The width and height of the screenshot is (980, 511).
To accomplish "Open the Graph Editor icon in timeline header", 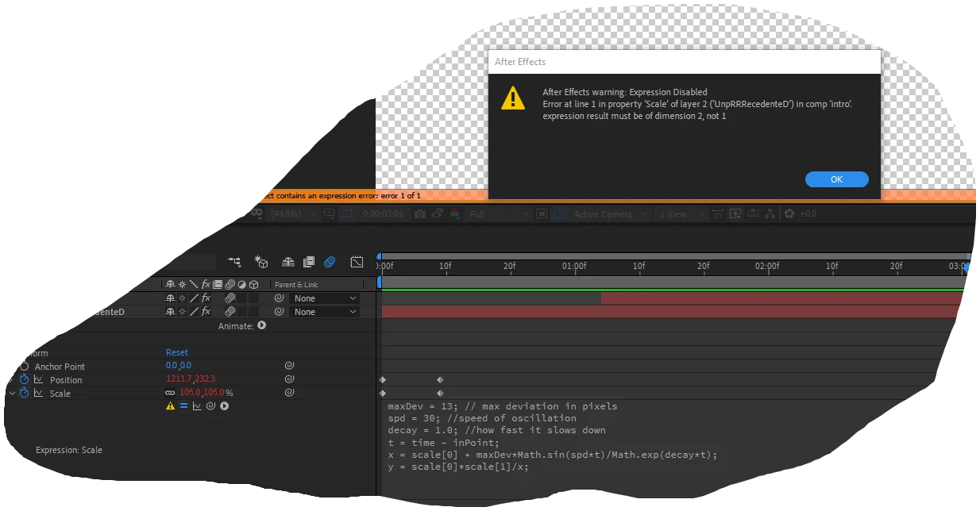I will (x=357, y=261).
